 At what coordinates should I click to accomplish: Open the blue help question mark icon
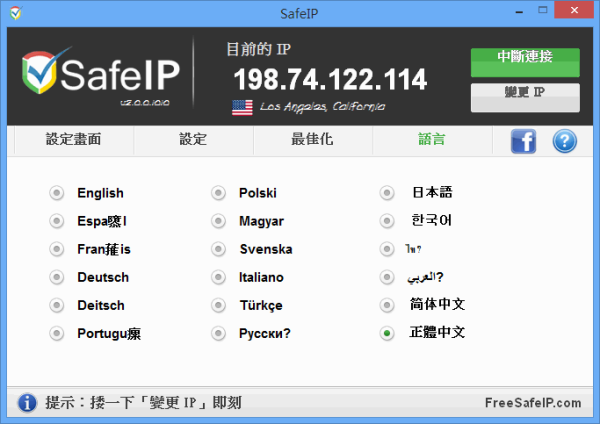(564, 141)
